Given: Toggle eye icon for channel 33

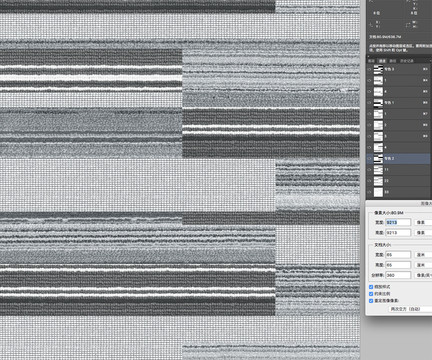Looking at the screenshot, I should pyautogui.click(x=369, y=192).
